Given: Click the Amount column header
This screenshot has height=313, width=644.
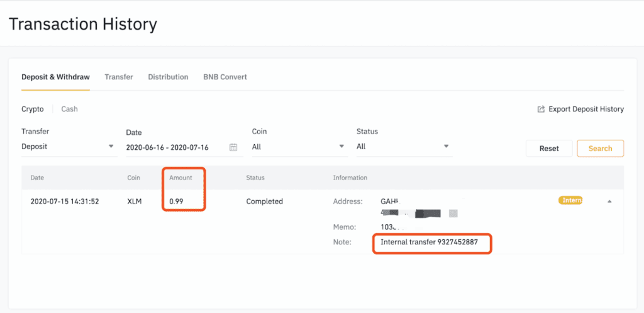Looking at the screenshot, I should coord(180,178).
